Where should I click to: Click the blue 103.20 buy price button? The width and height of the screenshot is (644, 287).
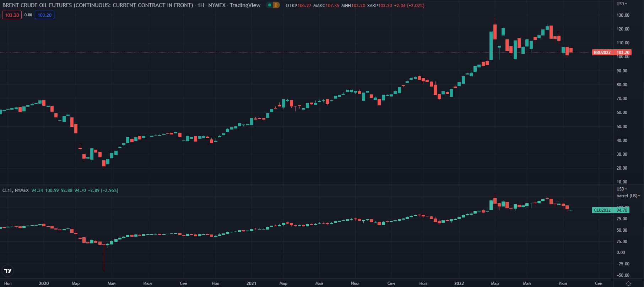point(44,15)
